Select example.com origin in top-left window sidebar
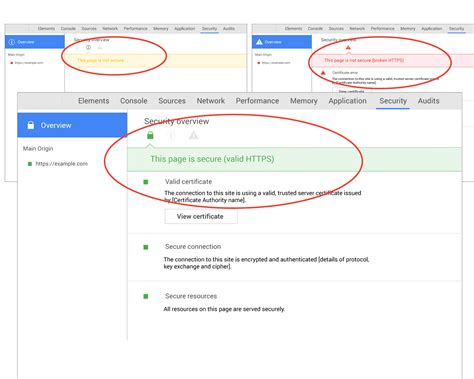 [29, 63]
